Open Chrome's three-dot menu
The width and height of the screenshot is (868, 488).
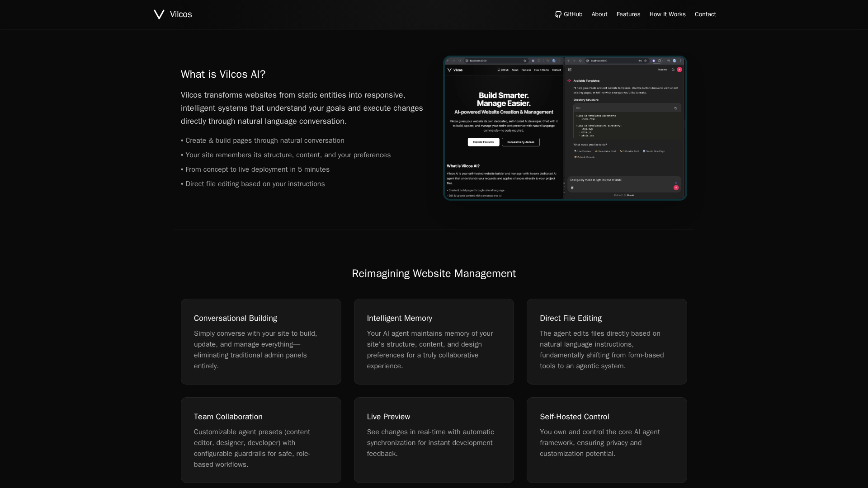click(x=681, y=61)
